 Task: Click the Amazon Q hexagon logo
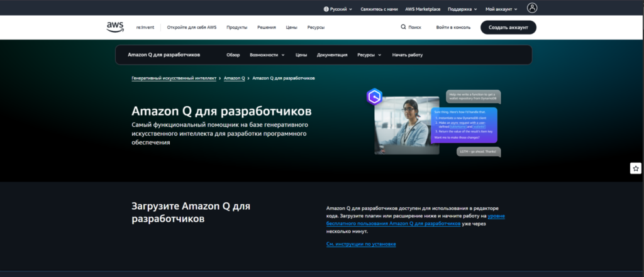pos(374,97)
